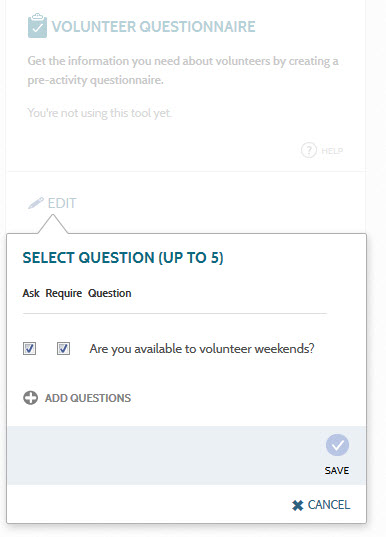Select the weekends availability question text
Viewport: 386px width, 537px height.
(x=202, y=349)
